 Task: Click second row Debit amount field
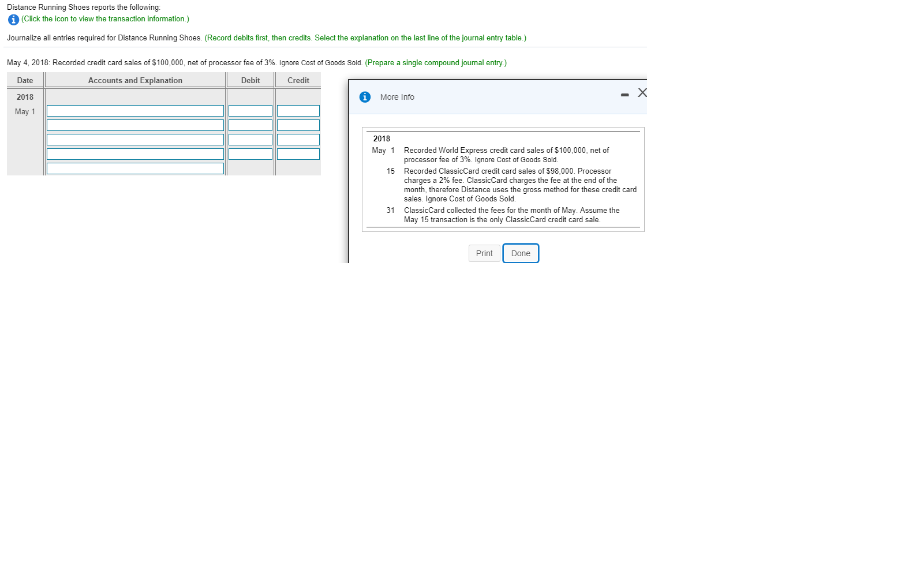click(250, 125)
